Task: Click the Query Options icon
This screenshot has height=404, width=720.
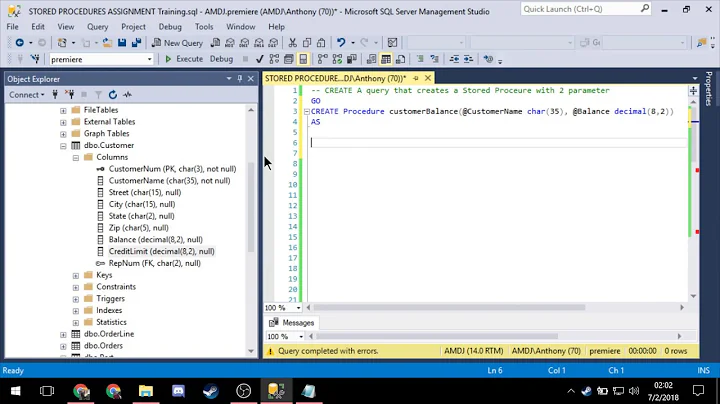Action: [289, 59]
